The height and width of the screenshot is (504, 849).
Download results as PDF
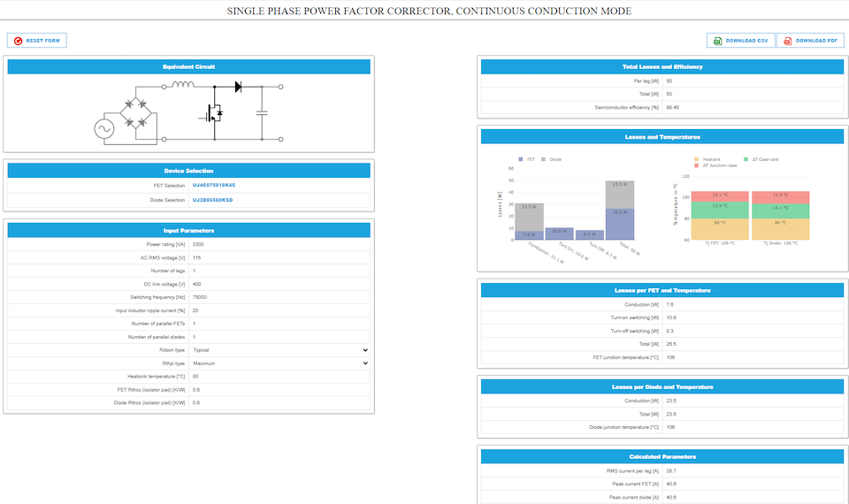pos(810,41)
